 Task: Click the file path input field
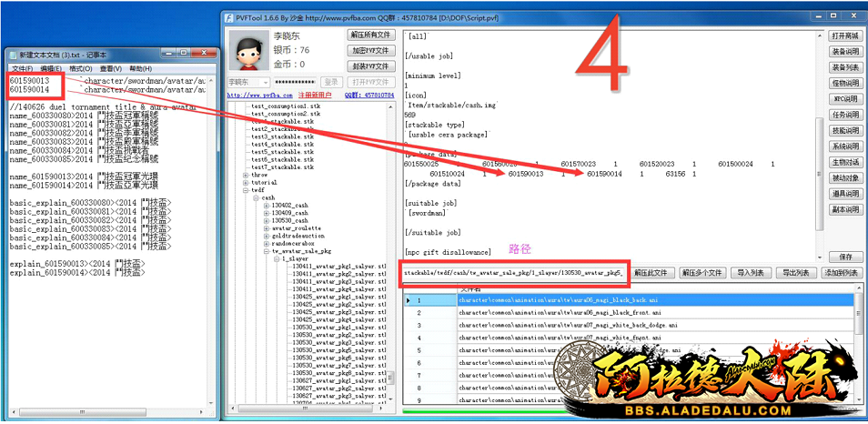pos(513,272)
